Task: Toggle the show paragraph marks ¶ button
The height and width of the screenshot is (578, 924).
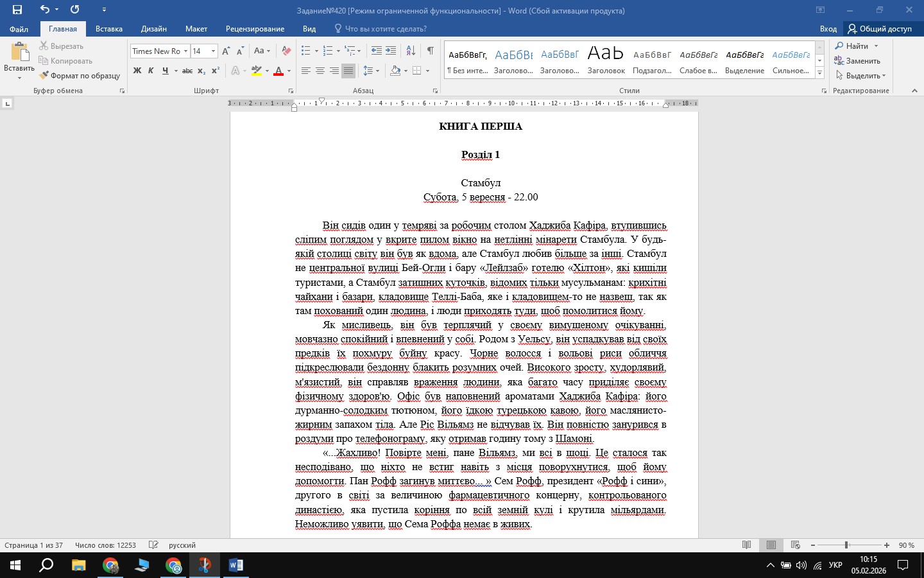Action: pyautogui.click(x=431, y=51)
